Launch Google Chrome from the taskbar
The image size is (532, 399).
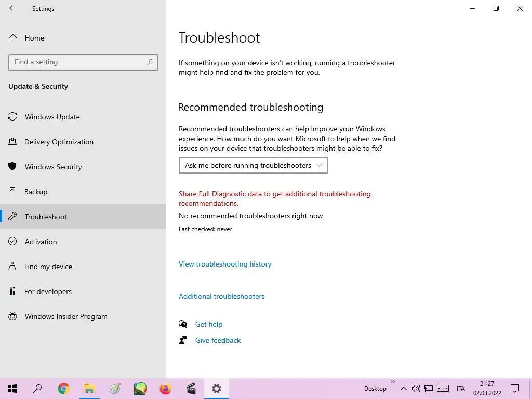63,389
